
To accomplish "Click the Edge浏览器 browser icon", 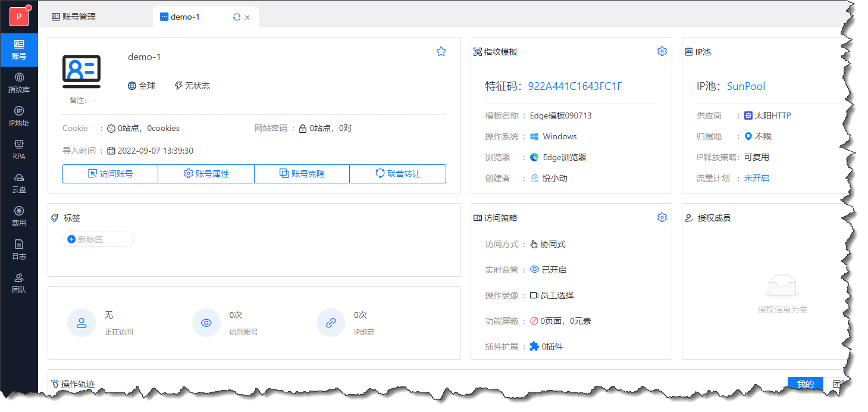I will [534, 157].
